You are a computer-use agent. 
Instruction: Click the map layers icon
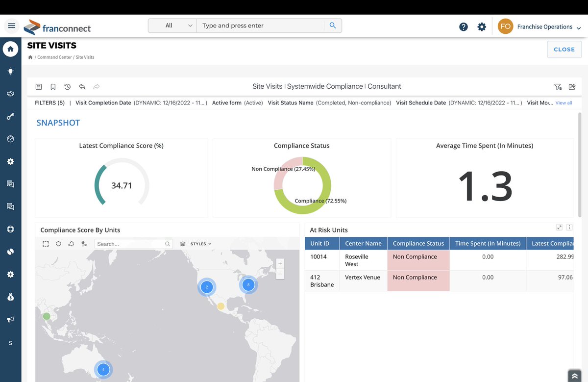point(183,244)
